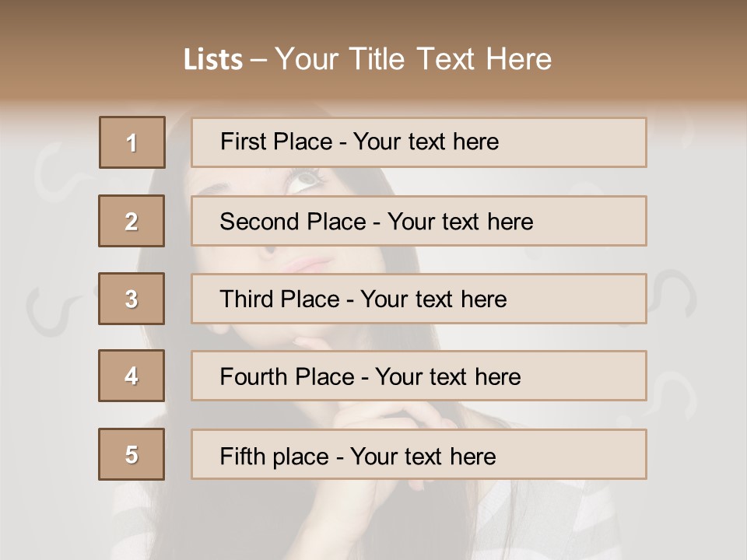This screenshot has width=747, height=560.
Task: Click the woman's eye in background photo
Action: coord(305,181)
